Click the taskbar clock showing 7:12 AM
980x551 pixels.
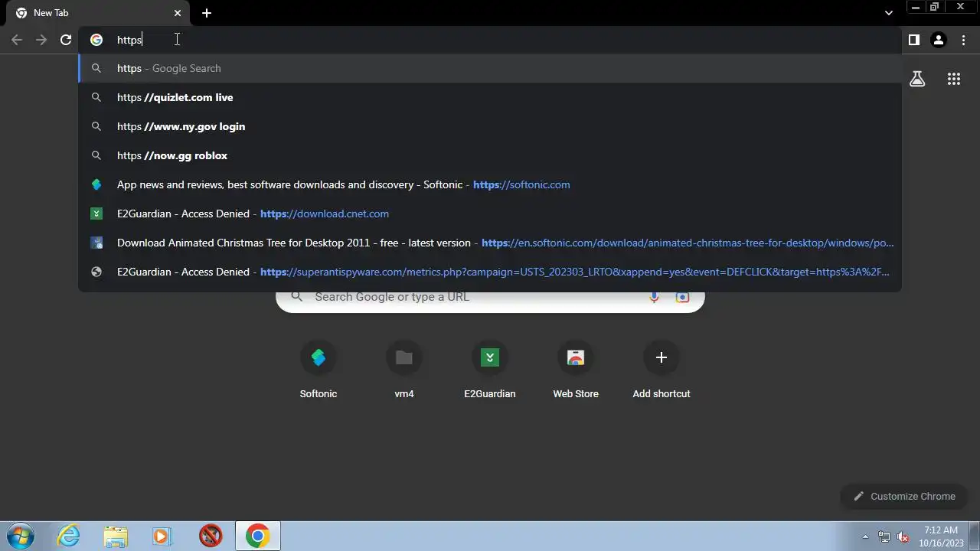pyautogui.click(x=941, y=536)
